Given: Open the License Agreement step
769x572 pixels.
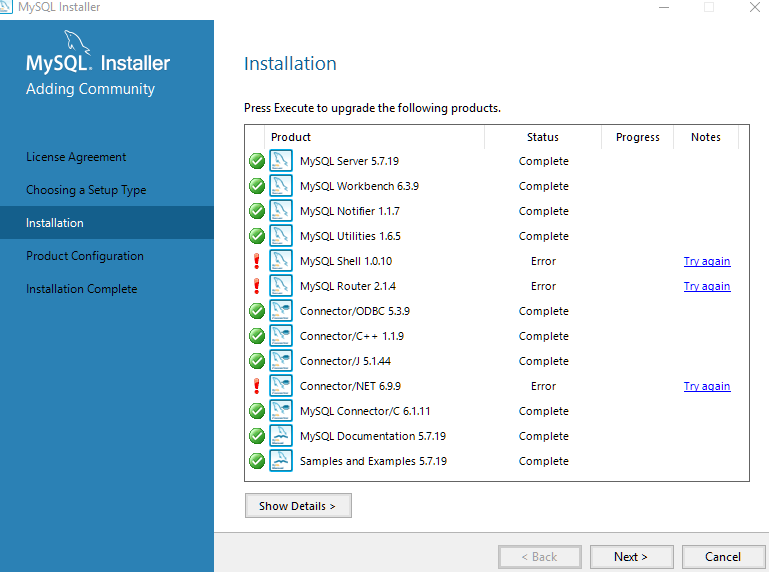Looking at the screenshot, I should pos(76,157).
